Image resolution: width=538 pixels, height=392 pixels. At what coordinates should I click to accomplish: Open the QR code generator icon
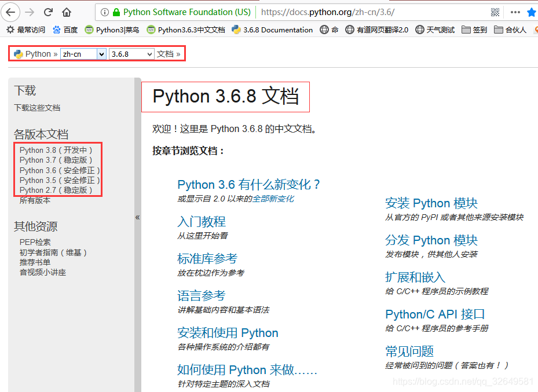click(495, 12)
